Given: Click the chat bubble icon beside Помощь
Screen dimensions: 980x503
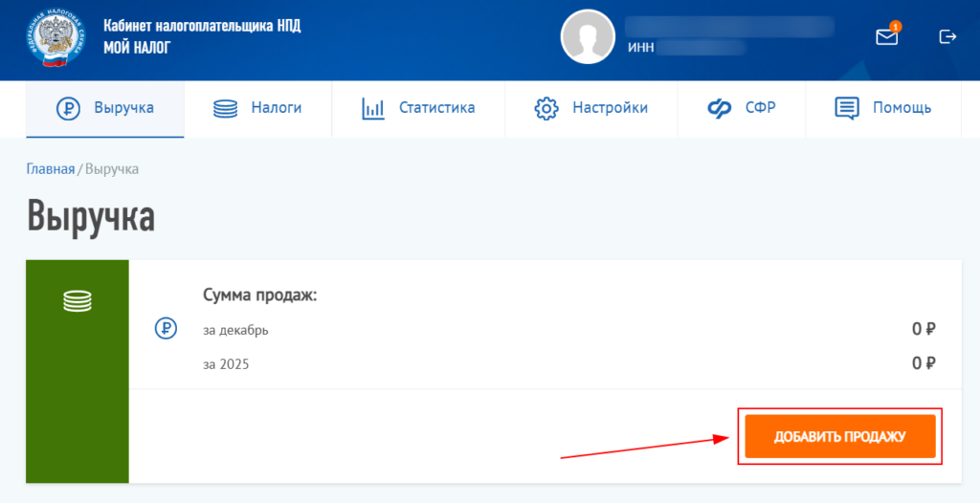Looking at the screenshot, I should pyautogui.click(x=846, y=108).
